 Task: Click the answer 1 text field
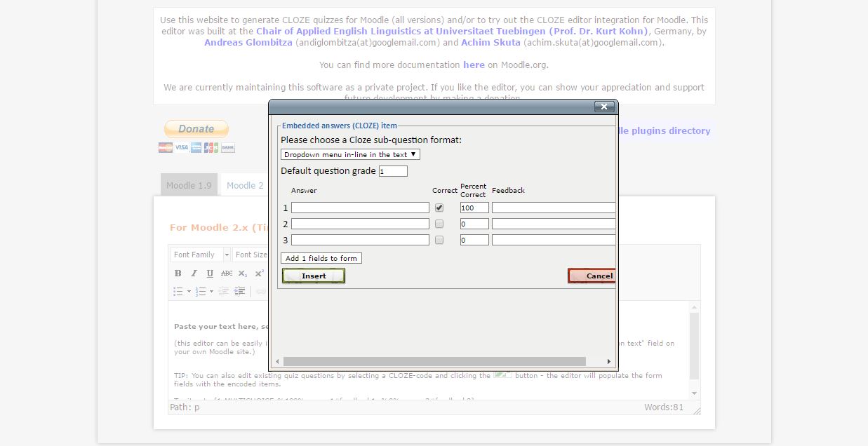click(x=360, y=208)
